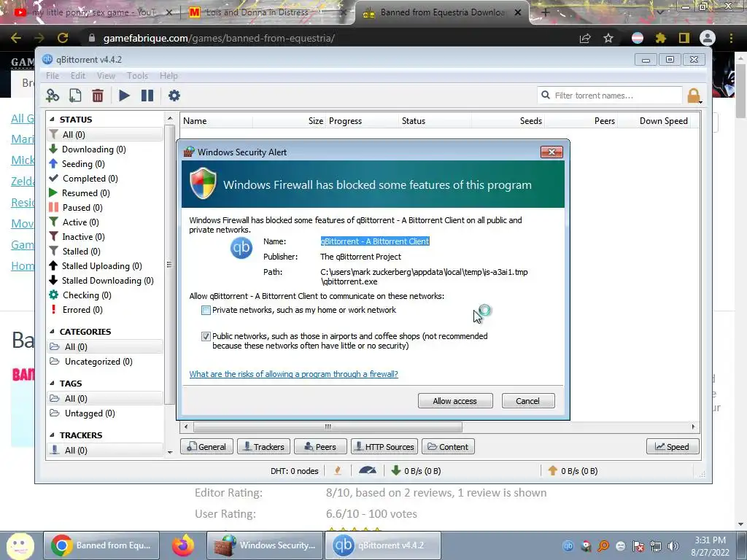Collapse the STATUS section
747x560 pixels.
pyautogui.click(x=52, y=120)
